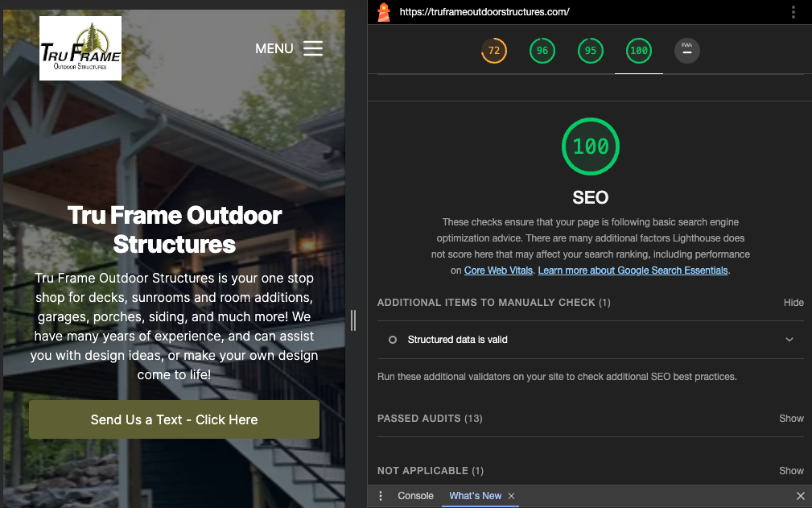
Task: Open the DevTools three-dot options menu
Action: 792,12
